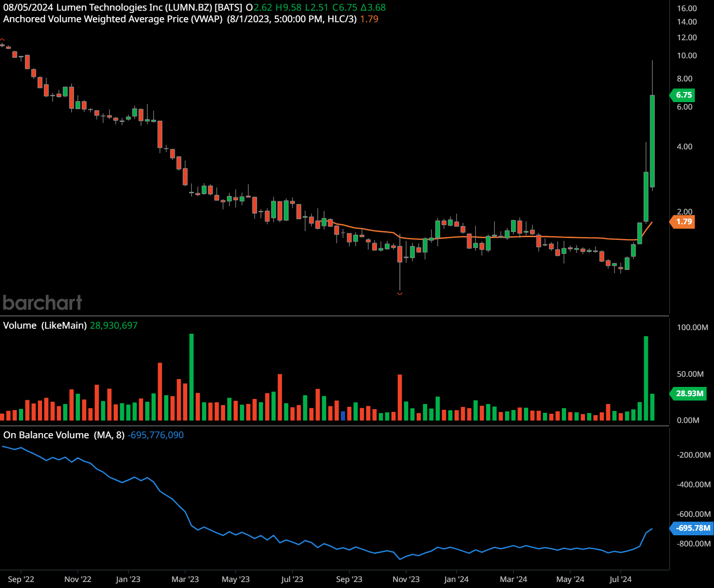This screenshot has width=714, height=588.
Task: Click the 10.00 price axis tick
Action: point(687,55)
